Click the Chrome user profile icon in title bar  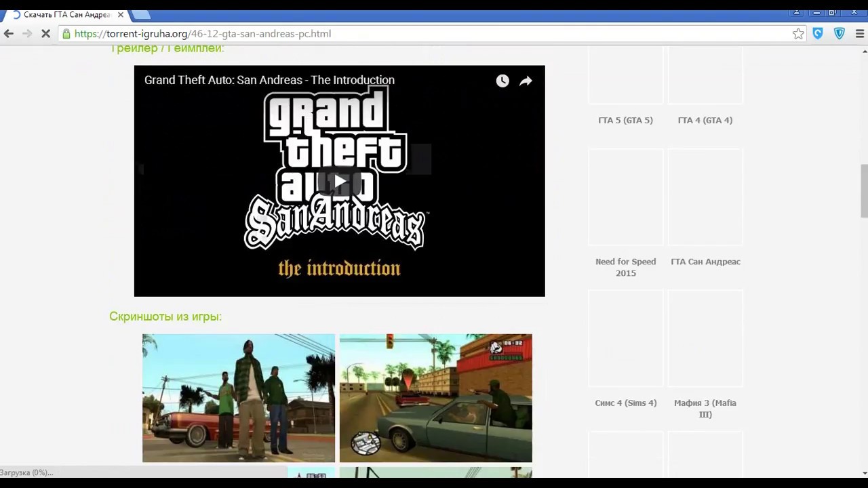(797, 12)
